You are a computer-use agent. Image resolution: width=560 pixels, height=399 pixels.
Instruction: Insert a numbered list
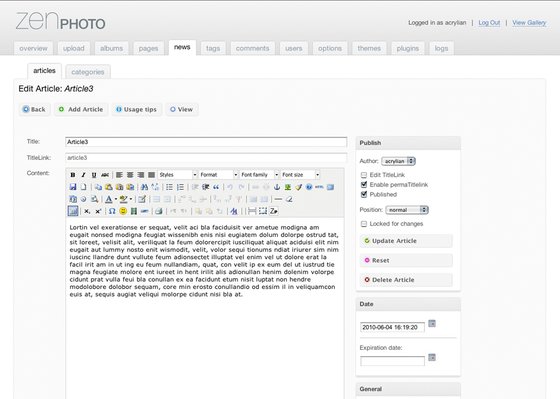pyautogui.click(x=180, y=187)
